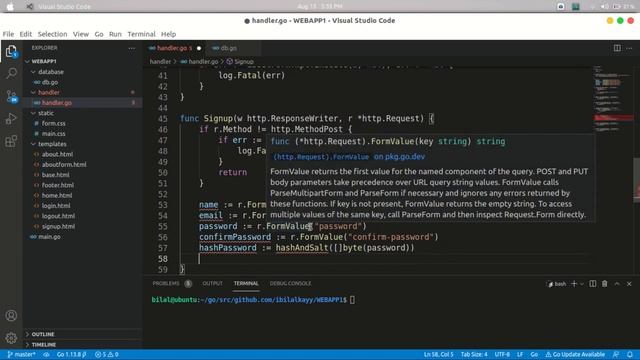
Task: Maximize the terminal panel size
Action: pyautogui.click(x=617, y=284)
